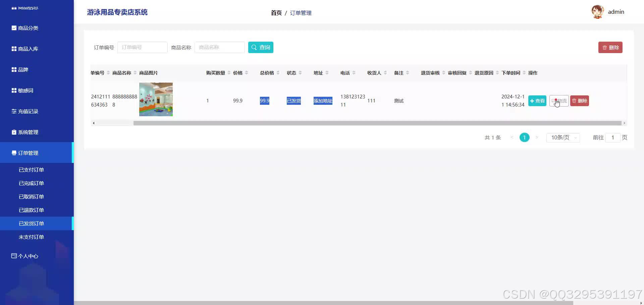This screenshot has height=305, width=644.
Task: Select 未支付订单 from the order submenu
Action: click(x=31, y=237)
